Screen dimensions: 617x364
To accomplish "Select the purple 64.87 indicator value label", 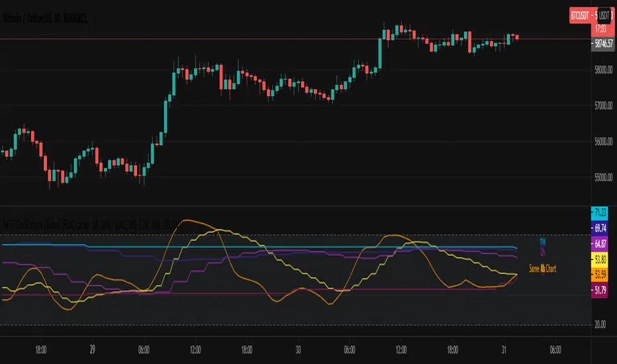I will coord(600,244).
